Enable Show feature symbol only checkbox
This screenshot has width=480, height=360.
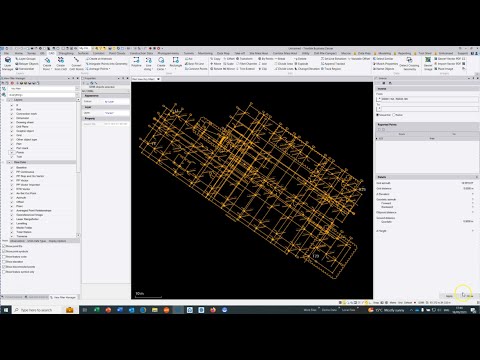point(4,272)
